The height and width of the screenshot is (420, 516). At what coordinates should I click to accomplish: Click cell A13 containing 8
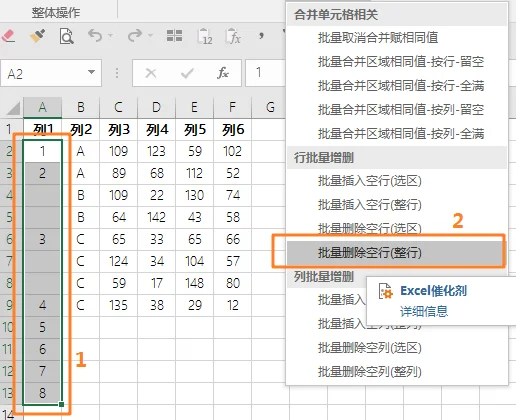[x=42, y=393]
